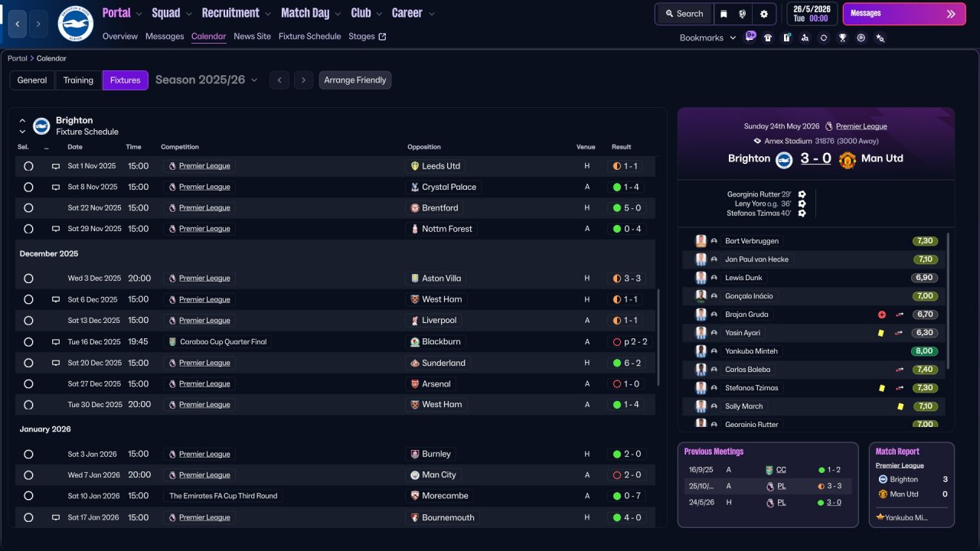Click the fixture list vertical scrollbar
Image resolution: width=980 pixels, height=551 pixels.
(x=658, y=337)
